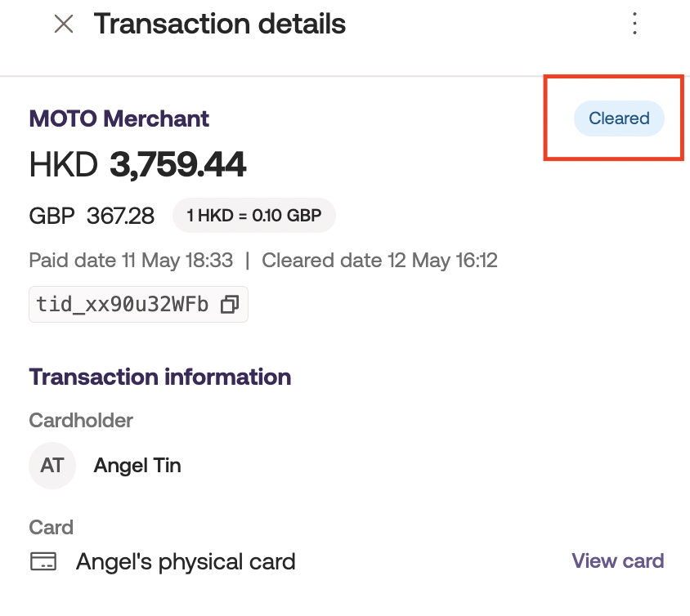Click the 1 HKD = 0.10 GBP rate pill
The height and width of the screenshot is (616, 690).
[x=253, y=216]
